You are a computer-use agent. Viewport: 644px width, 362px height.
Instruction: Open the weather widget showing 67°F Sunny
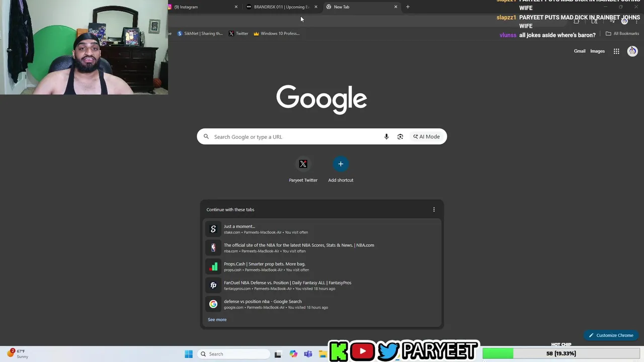[18, 354]
